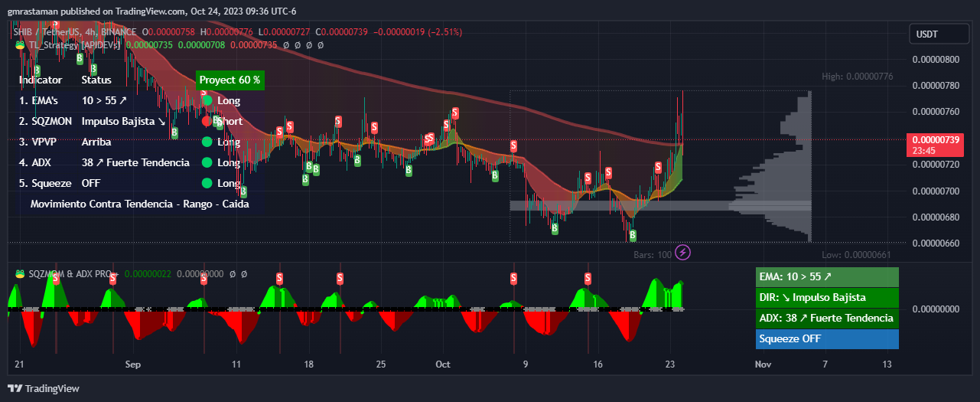Screen dimensions: 980x402
Task: Click S marker in SQZMOM pane above Oct 9
Action: coord(513,278)
